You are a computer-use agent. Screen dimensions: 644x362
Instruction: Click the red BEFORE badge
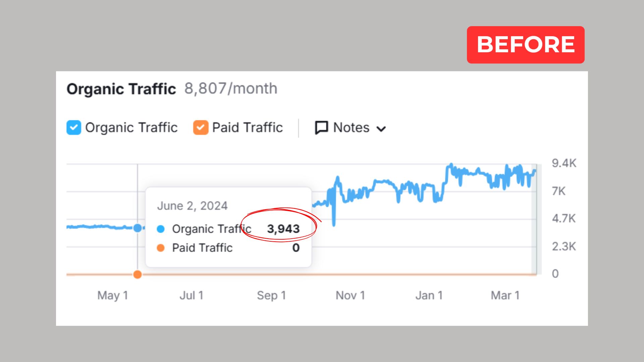[525, 45]
